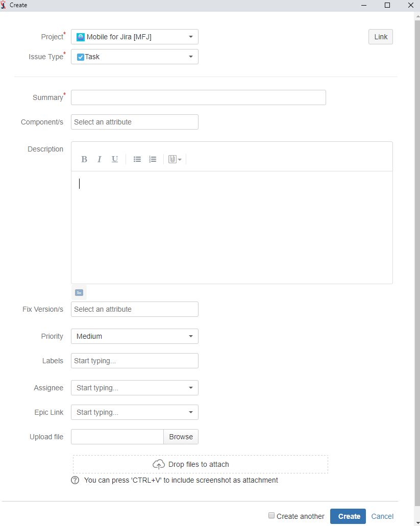Click the Bold formatting icon
The image size is (420, 526).
[x=84, y=159]
